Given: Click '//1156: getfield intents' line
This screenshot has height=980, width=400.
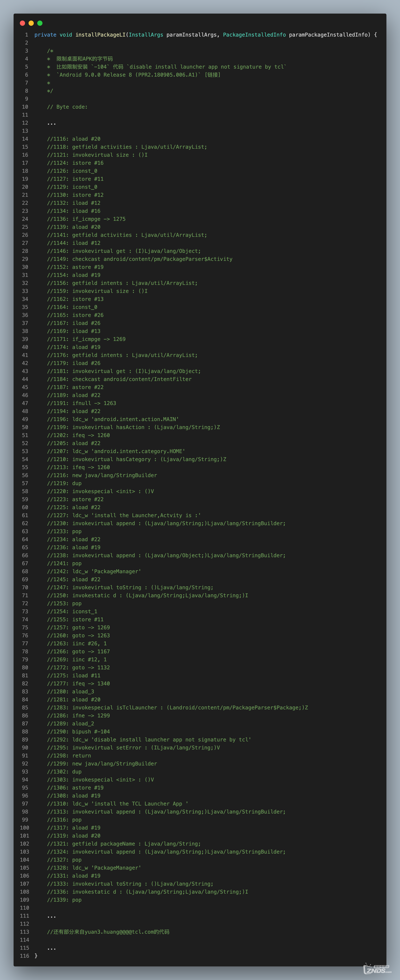Looking at the screenshot, I should pyautogui.click(x=122, y=283).
